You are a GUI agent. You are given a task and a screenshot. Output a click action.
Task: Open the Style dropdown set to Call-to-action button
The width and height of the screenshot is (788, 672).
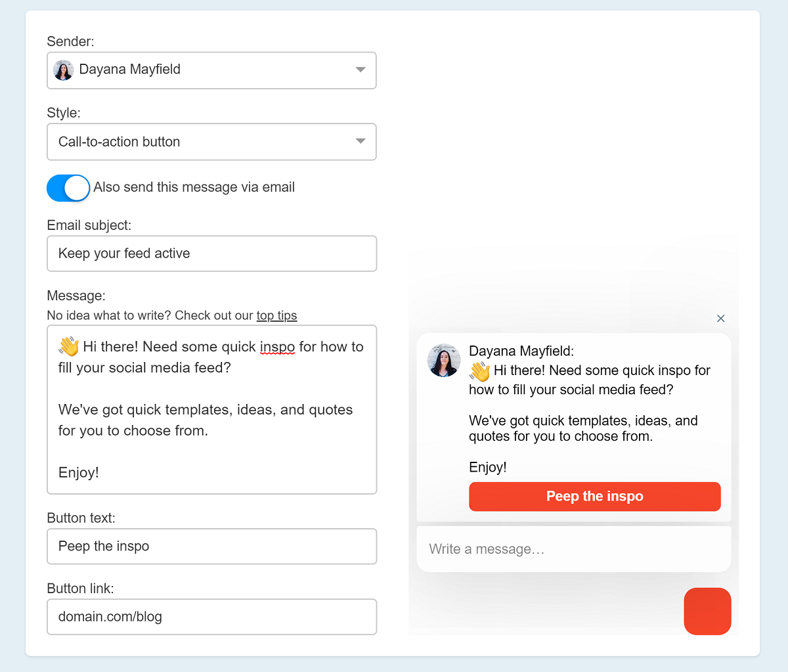point(211,142)
